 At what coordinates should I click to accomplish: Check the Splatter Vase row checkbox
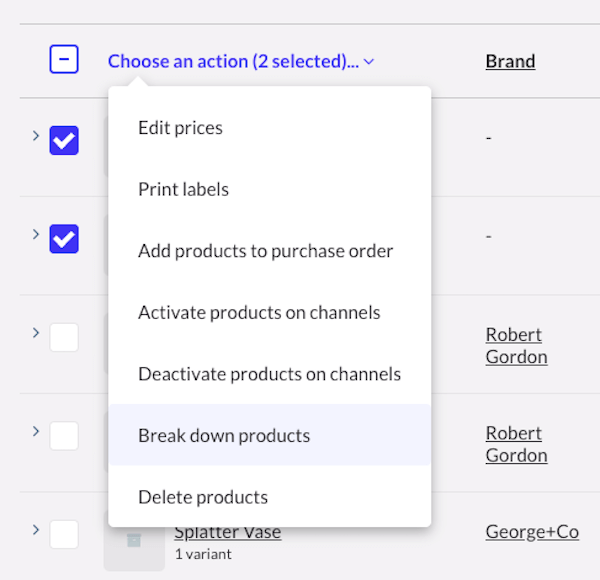[x=64, y=534]
